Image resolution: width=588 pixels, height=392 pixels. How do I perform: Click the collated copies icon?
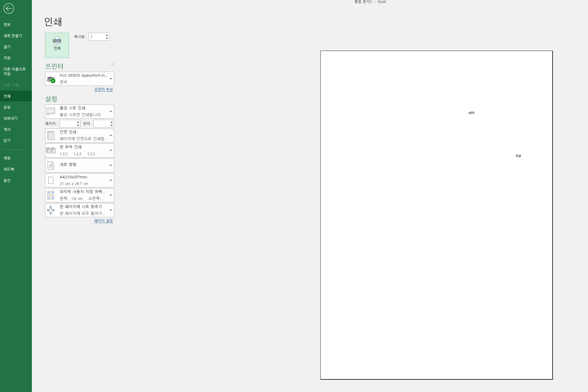coord(51,150)
